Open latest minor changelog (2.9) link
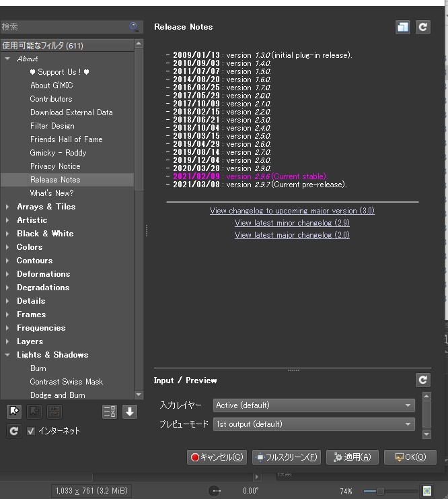The height and width of the screenshot is (499, 448). (292, 223)
